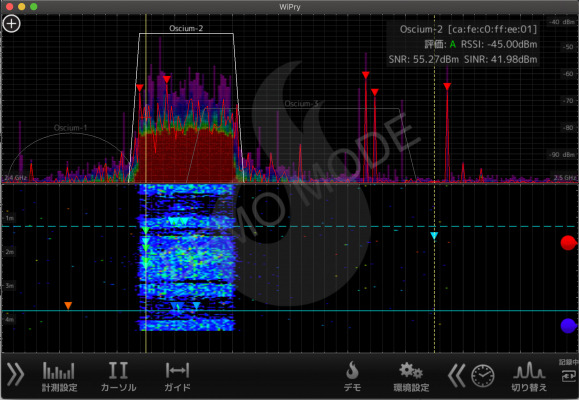Open the clock history icon

[483, 376]
